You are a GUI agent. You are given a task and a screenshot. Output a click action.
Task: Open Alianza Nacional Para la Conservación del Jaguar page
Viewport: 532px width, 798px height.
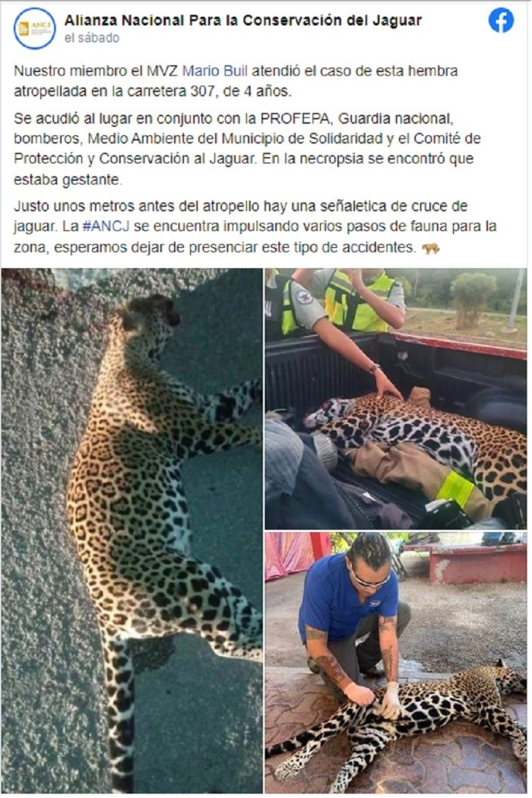243,21
